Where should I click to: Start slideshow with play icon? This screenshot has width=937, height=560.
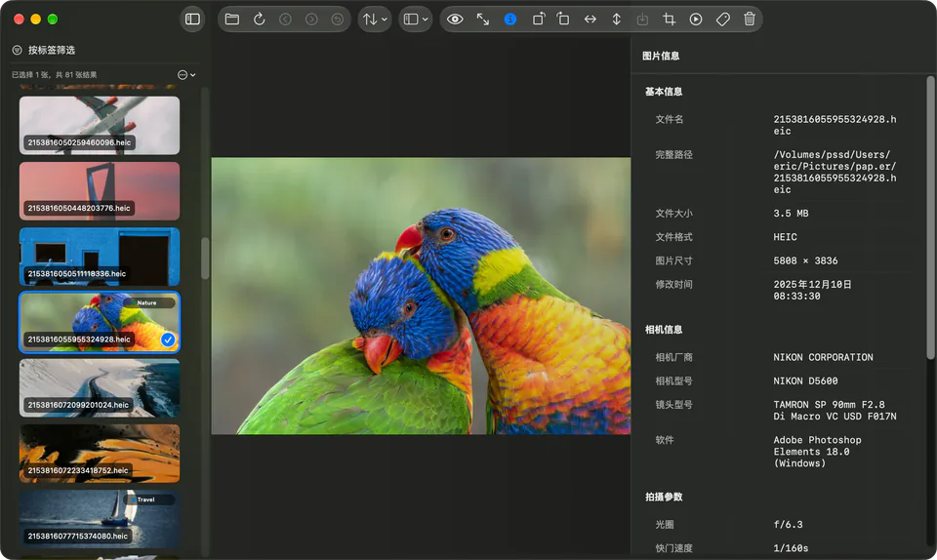tap(696, 20)
